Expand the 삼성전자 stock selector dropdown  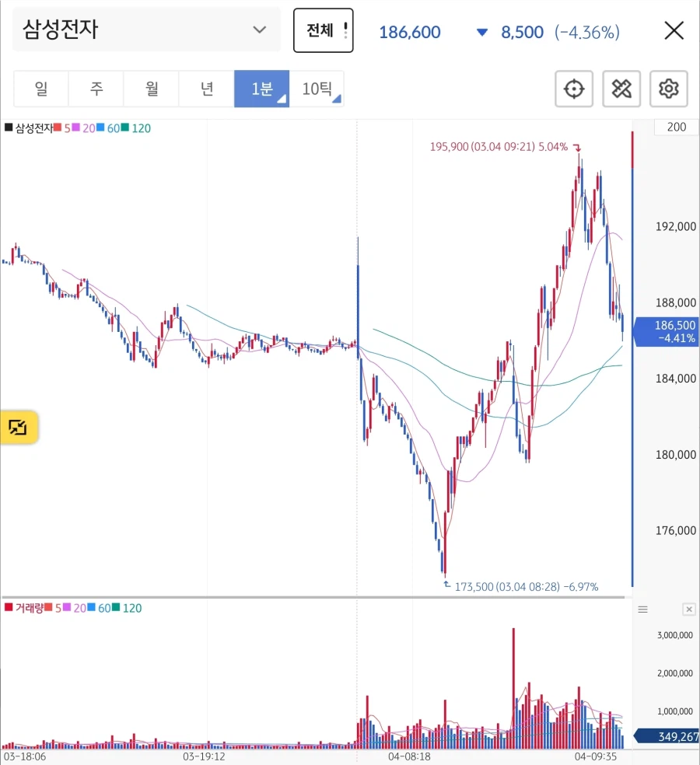(146, 30)
